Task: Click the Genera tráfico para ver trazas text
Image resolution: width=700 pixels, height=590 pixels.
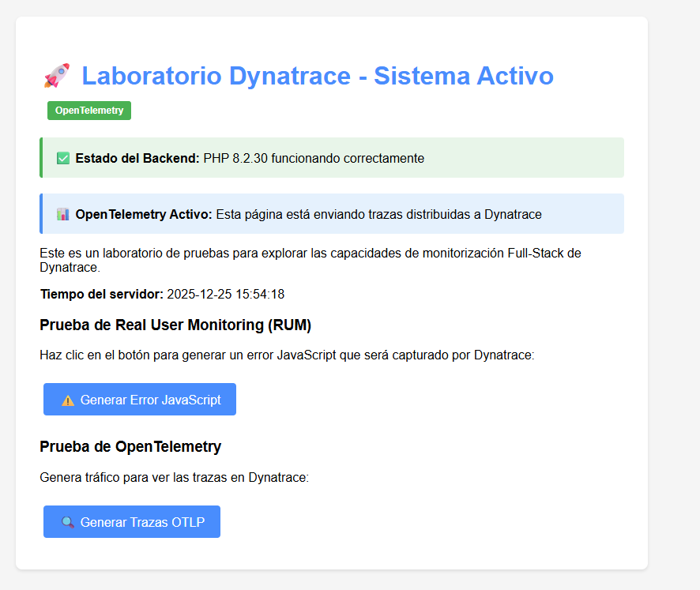Action: pos(174,477)
